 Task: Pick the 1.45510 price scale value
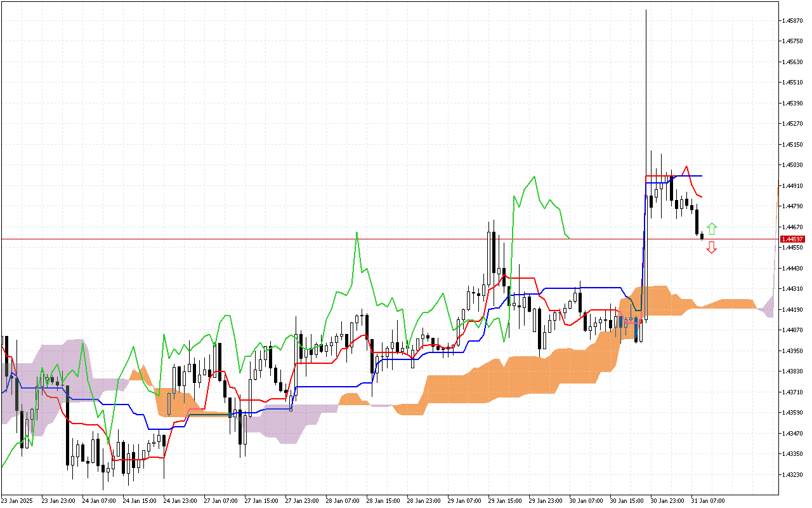click(x=793, y=83)
